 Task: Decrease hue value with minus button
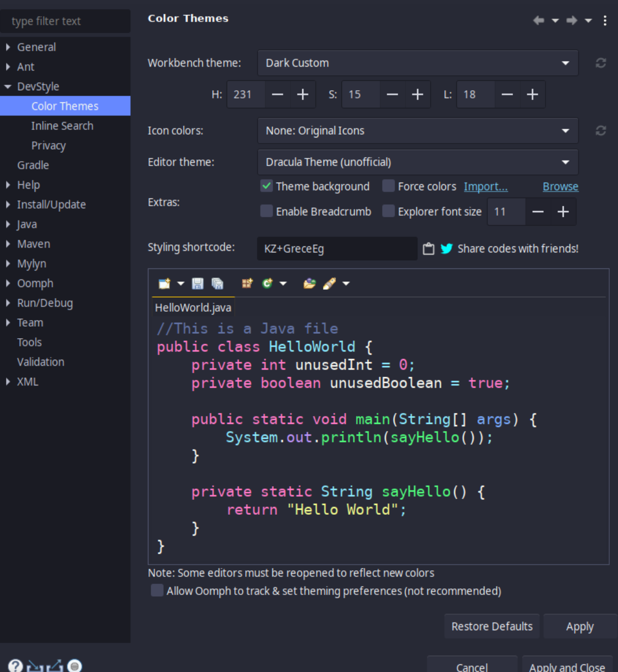tap(278, 95)
